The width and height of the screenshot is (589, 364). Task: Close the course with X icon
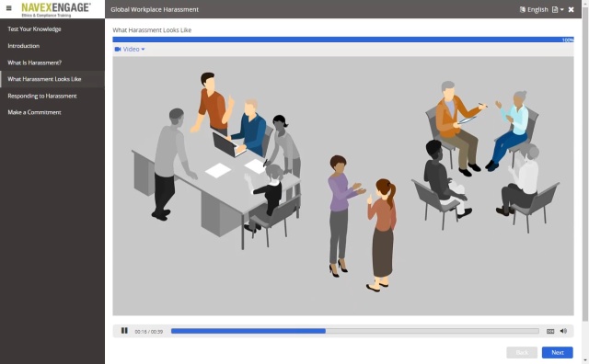571,9
